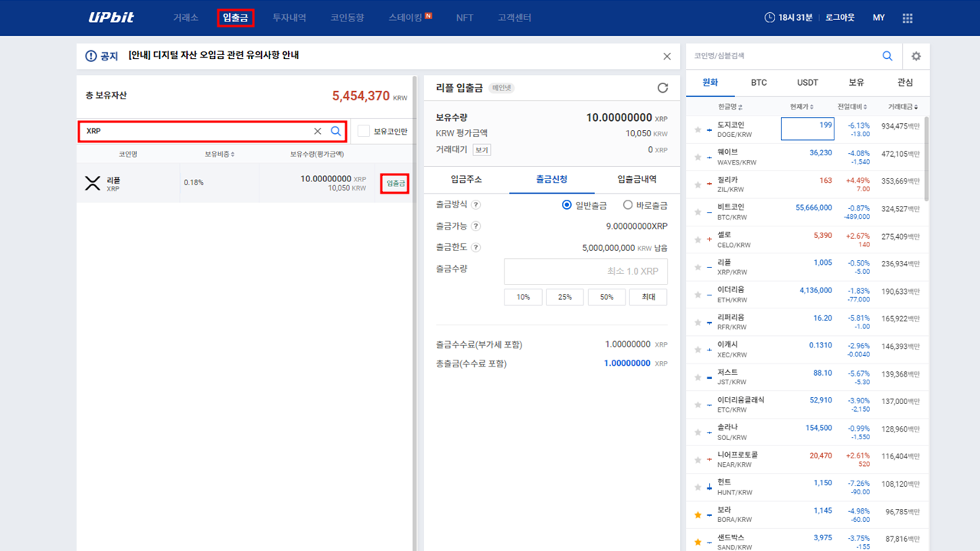Star the 셀로 row
The height and width of the screenshot is (551, 980).
click(x=697, y=240)
